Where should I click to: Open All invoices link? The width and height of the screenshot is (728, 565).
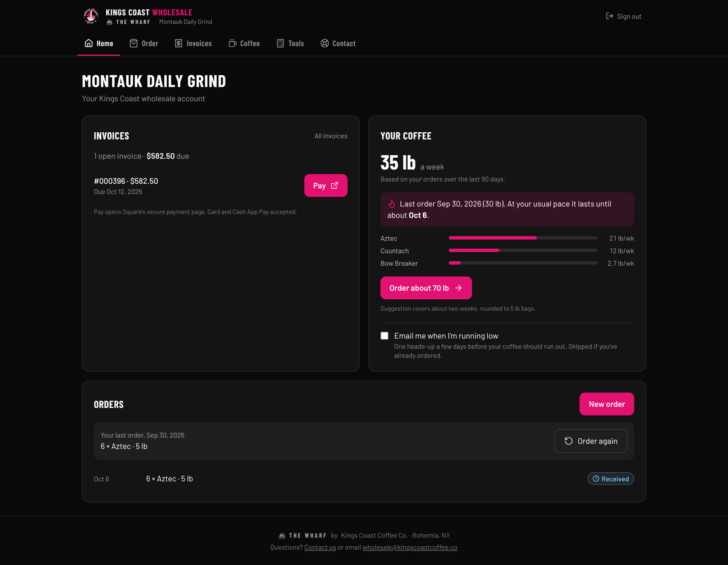331,136
